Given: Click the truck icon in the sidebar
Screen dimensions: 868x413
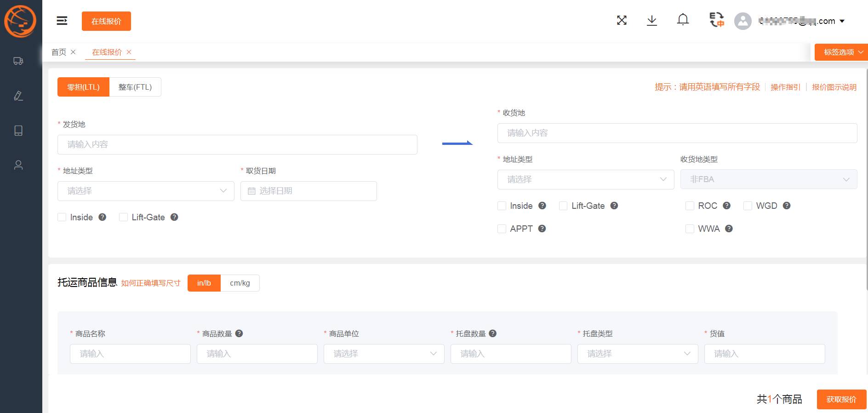Looking at the screenshot, I should coord(18,61).
